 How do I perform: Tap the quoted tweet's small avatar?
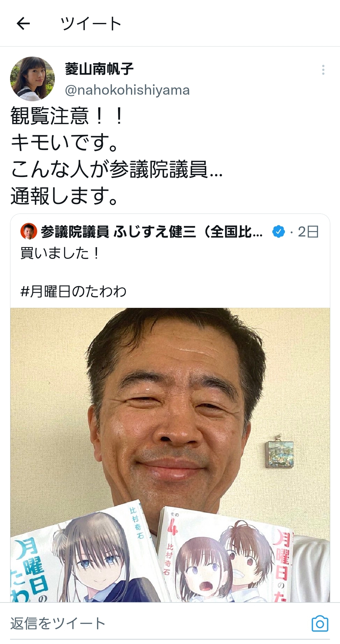(29, 232)
